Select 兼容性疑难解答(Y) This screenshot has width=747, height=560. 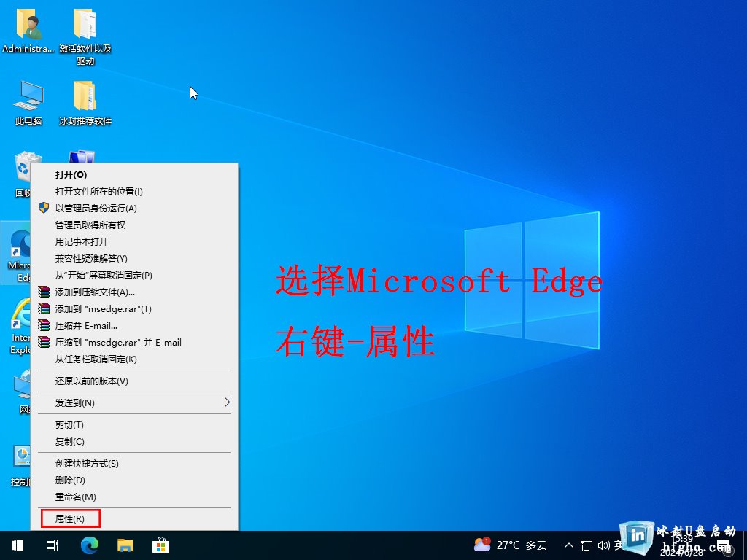[134, 259]
